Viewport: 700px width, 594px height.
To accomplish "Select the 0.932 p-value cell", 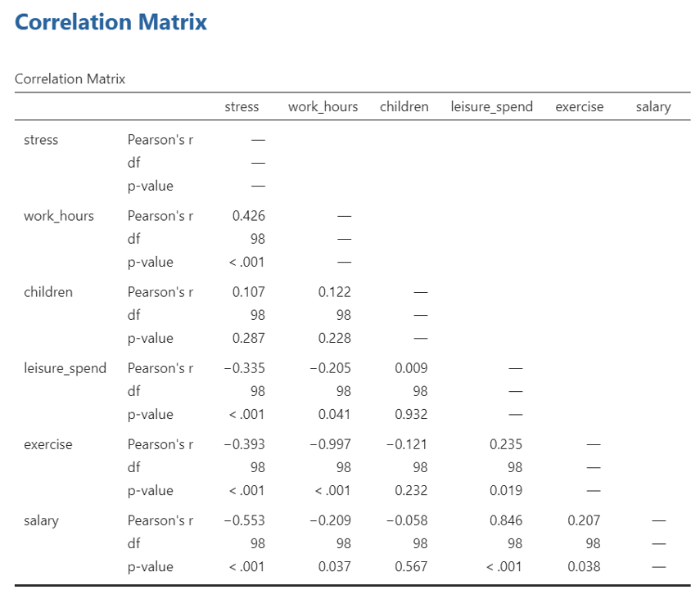I will coord(411,414).
